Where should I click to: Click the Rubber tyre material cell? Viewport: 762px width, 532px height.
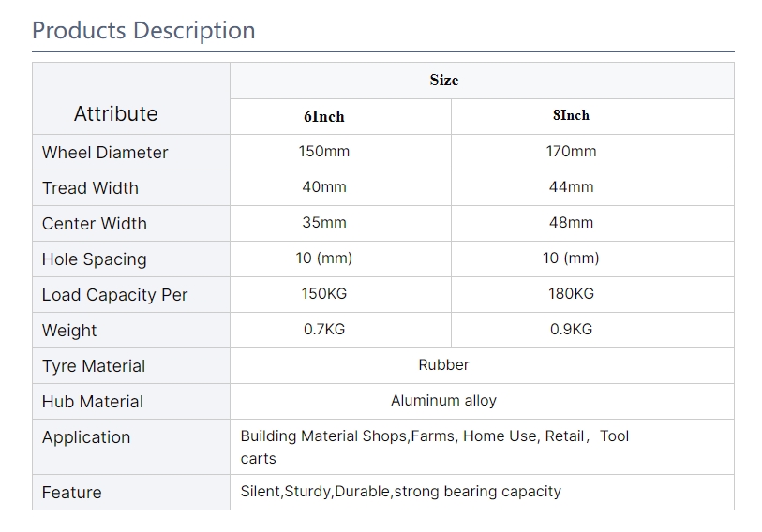tap(443, 364)
